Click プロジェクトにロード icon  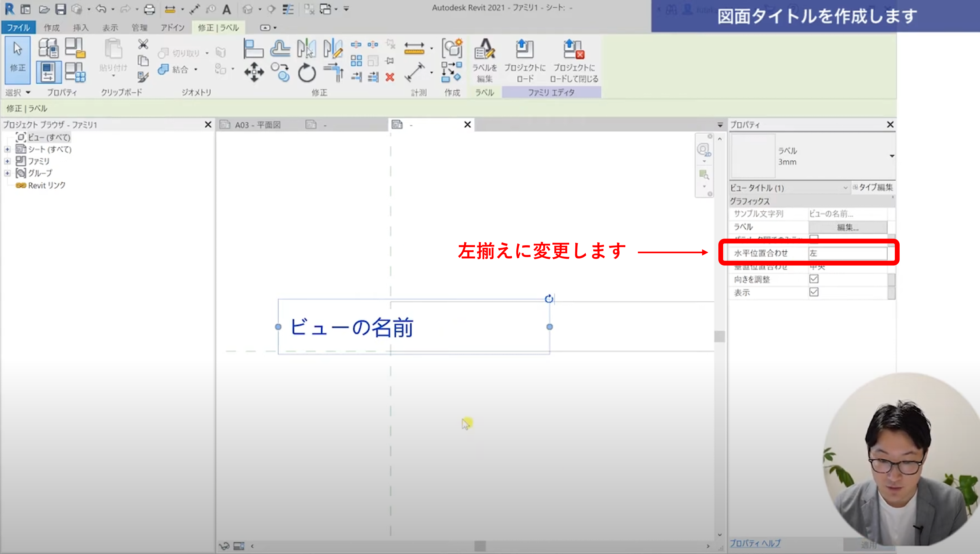(x=525, y=50)
